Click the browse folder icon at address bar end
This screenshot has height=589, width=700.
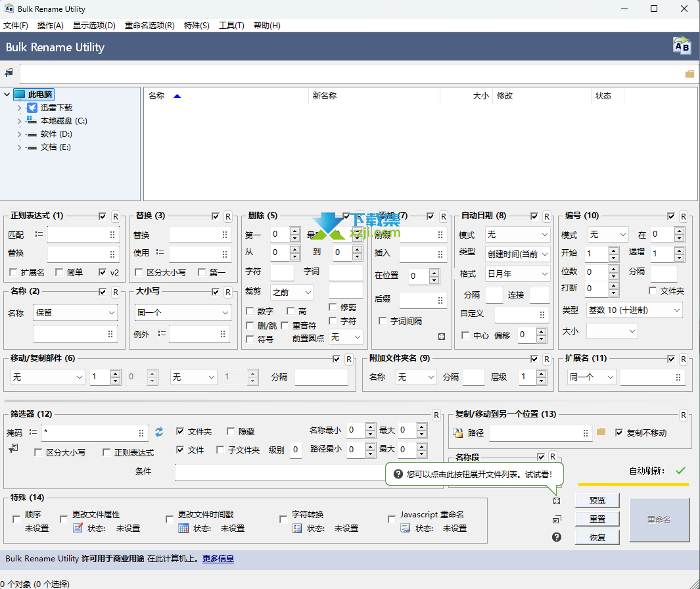(x=689, y=74)
